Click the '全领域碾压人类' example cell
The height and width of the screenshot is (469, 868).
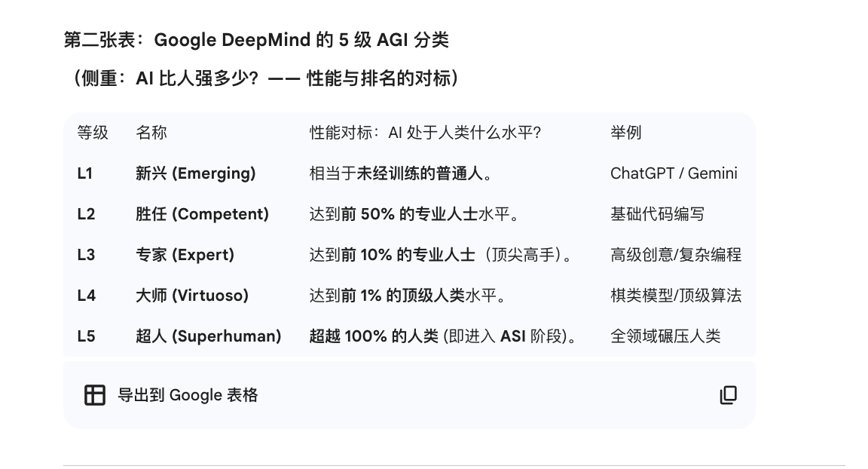(665, 336)
